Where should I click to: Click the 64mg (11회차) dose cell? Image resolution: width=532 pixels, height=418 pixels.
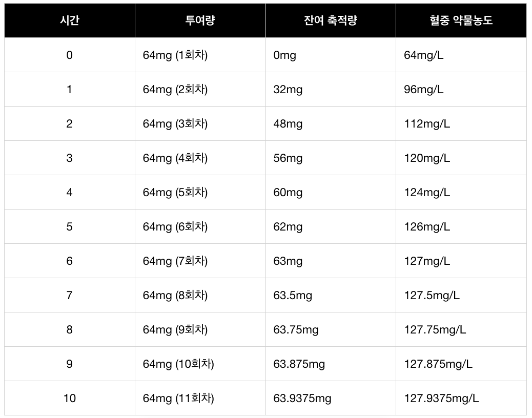(178, 398)
